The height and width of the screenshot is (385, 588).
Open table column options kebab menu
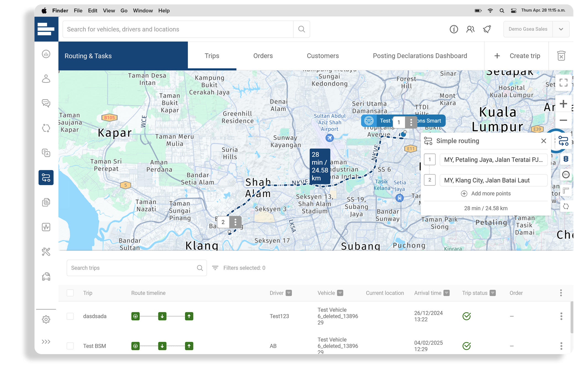coord(561,293)
